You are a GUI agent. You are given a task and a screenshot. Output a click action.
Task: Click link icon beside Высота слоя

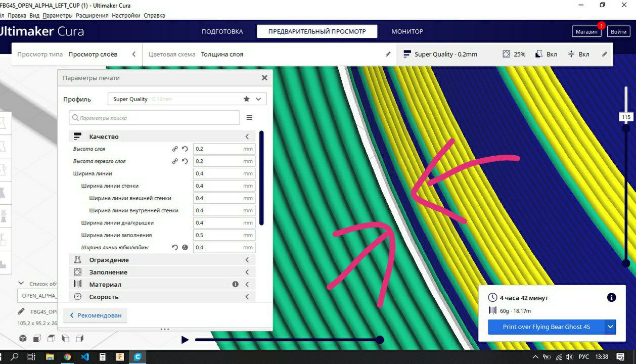point(175,149)
